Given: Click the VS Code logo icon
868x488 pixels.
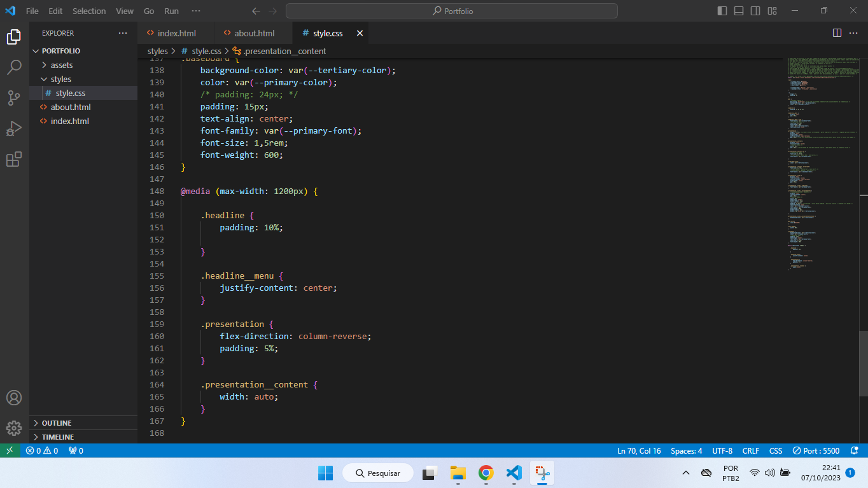Looking at the screenshot, I should (10, 11).
